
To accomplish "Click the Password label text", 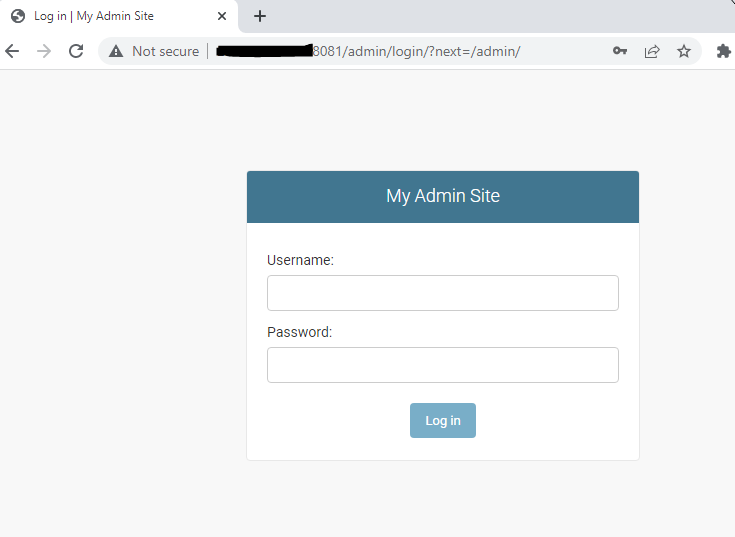I will 299,332.
